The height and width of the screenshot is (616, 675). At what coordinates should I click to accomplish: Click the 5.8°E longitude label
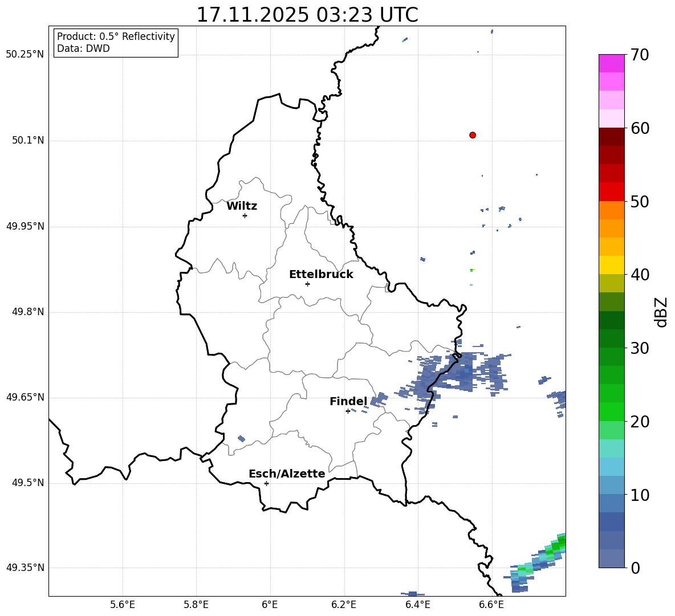tap(196, 605)
